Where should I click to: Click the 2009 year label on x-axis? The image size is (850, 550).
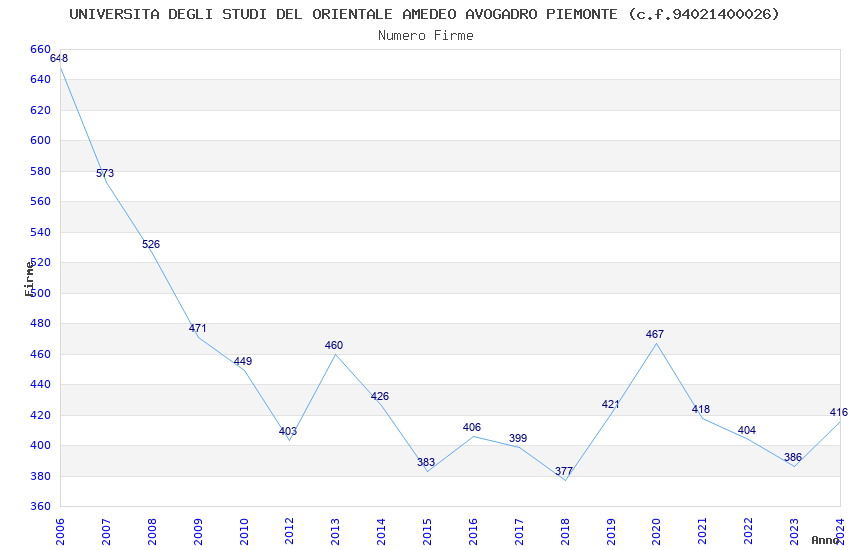coord(198,531)
